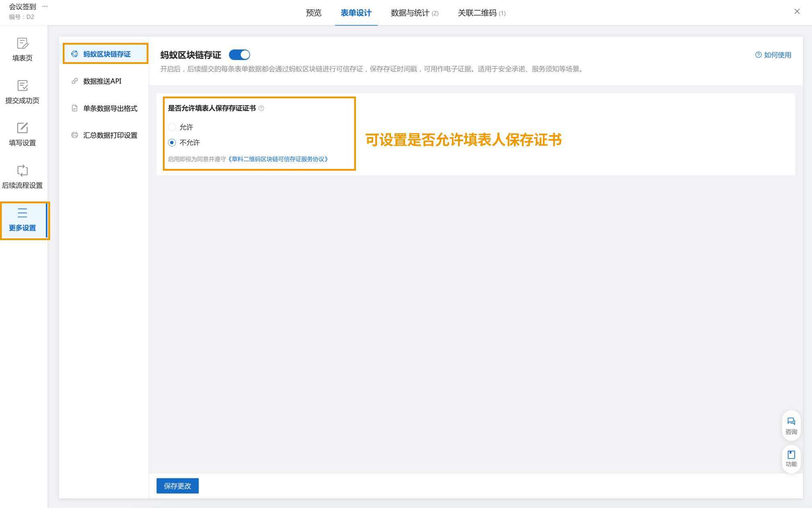
Task: Toggle the 蚂蚁区块链存证 switch
Action: [x=239, y=55]
